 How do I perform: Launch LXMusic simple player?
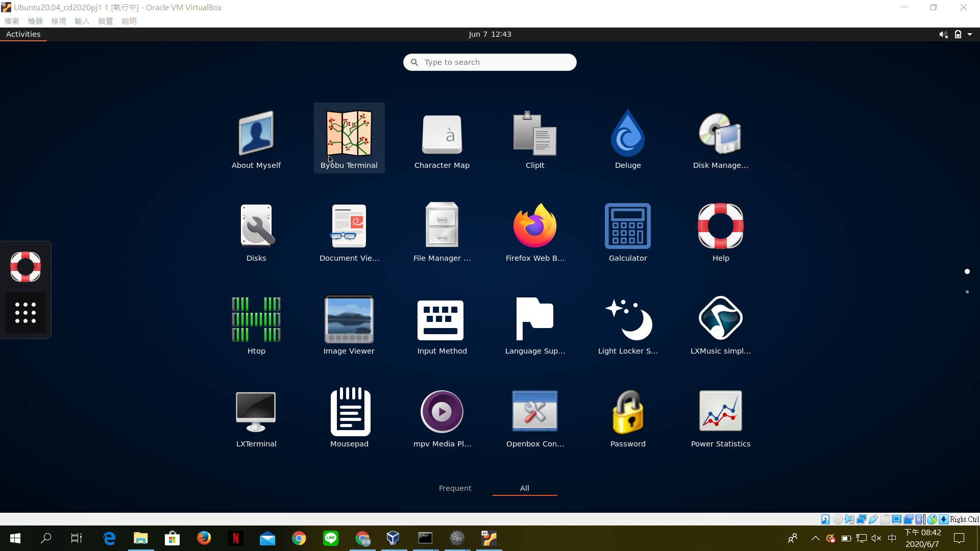tap(721, 323)
